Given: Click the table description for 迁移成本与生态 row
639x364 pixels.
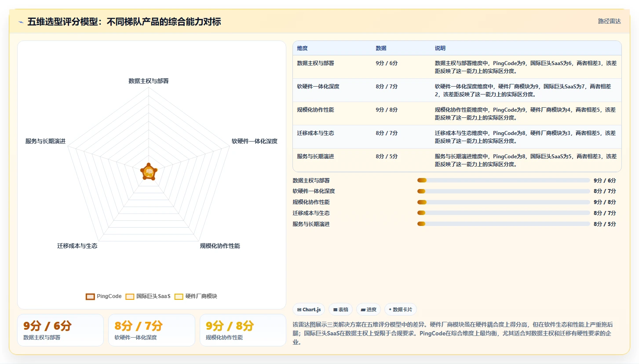Looking at the screenshot, I should [526, 137].
